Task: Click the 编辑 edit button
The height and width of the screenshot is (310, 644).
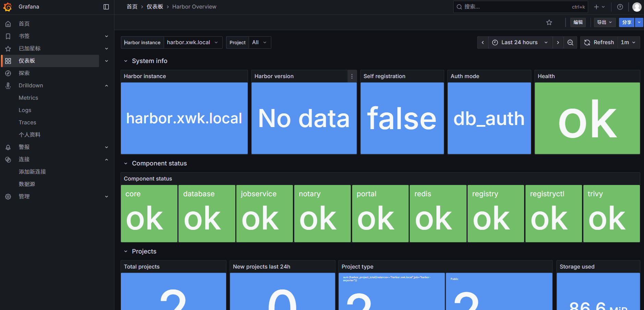Action: pyautogui.click(x=578, y=23)
